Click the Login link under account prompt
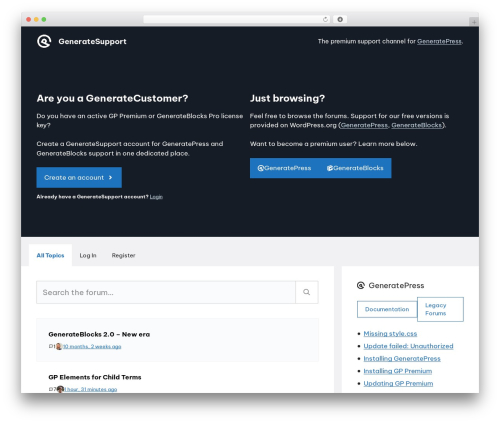The width and height of the screenshot is (500, 423). (x=156, y=197)
